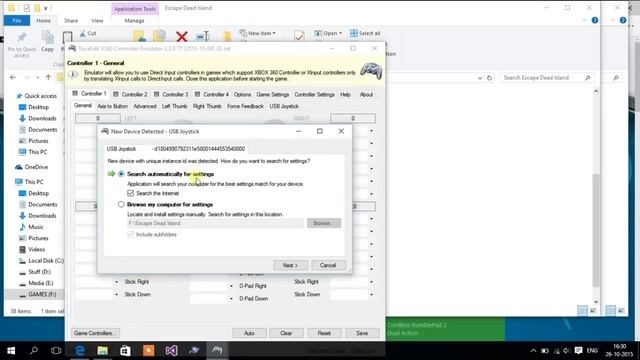Open the View tab in Explorer ribbon
The height and width of the screenshot is (360, 640).
point(97,20)
